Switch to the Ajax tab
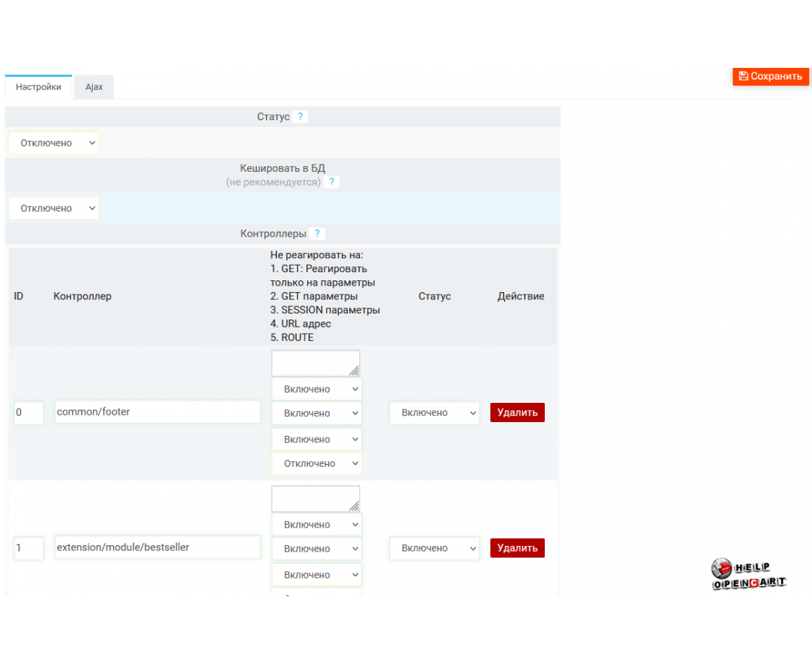This screenshot has width=812, height=664. click(94, 87)
